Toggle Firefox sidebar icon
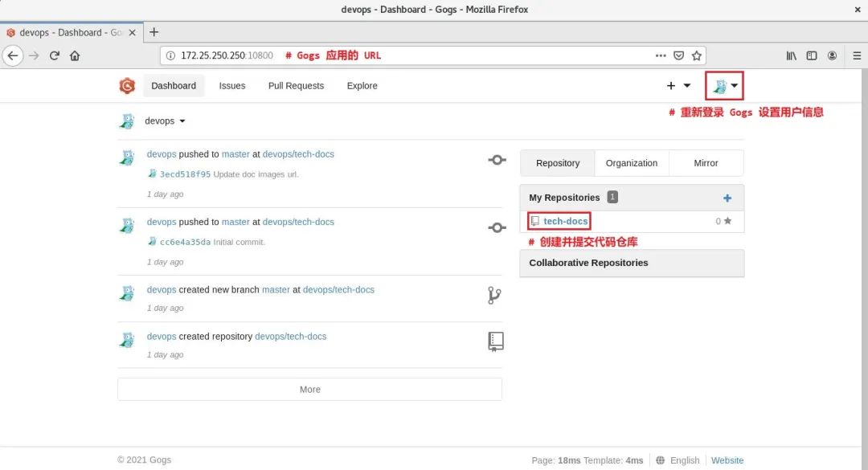Viewport: 868px width, 470px height. pyautogui.click(x=812, y=55)
